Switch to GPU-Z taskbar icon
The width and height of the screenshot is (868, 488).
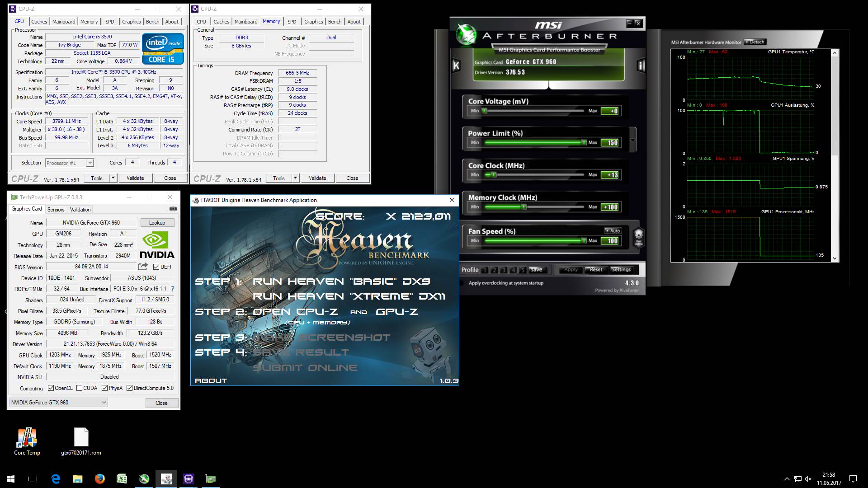[211, 479]
